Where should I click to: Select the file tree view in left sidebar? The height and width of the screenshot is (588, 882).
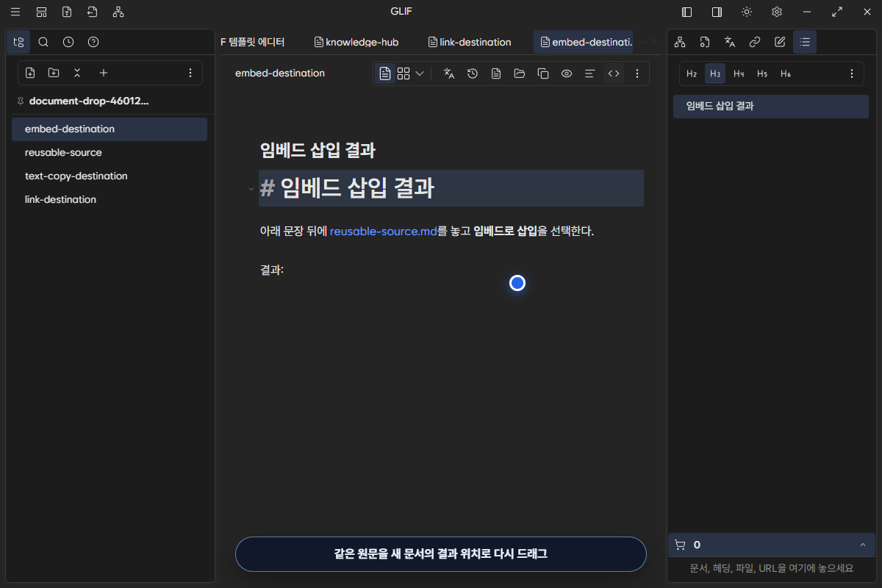18,42
